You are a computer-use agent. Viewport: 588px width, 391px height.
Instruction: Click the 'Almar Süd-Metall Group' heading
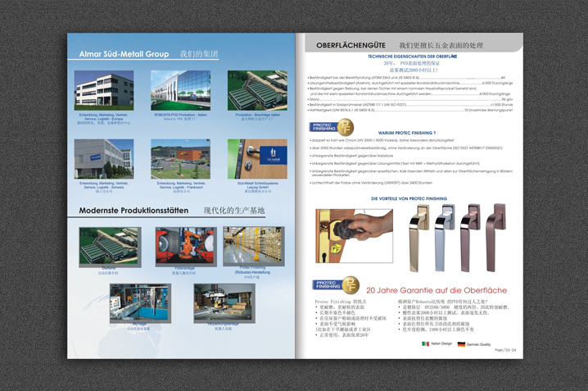(124, 54)
